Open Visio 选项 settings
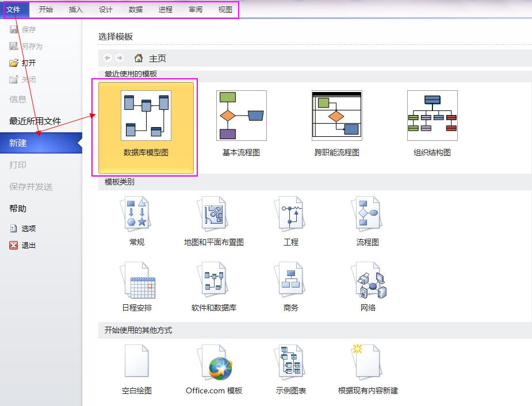 point(28,228)
